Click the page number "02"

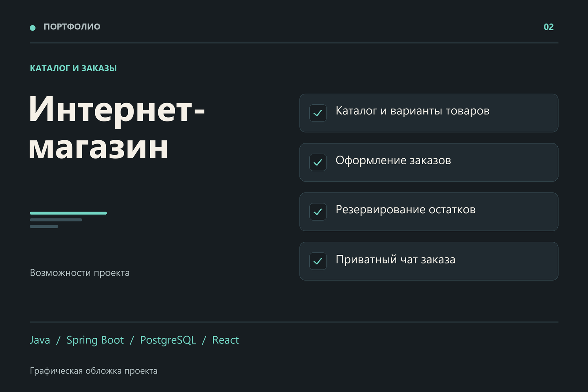548,27
